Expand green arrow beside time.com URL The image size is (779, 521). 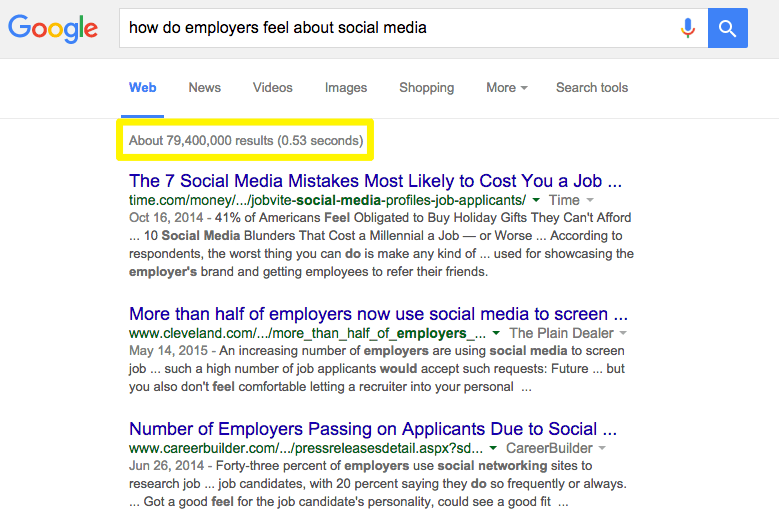point(536,200)
